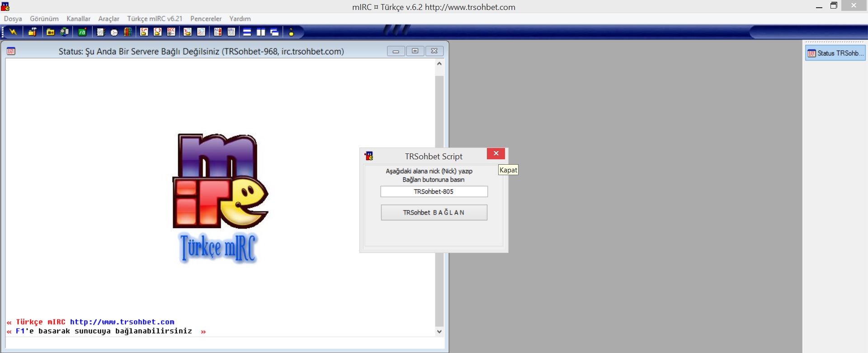Open the Kanallar menu

tap(78, 19)
